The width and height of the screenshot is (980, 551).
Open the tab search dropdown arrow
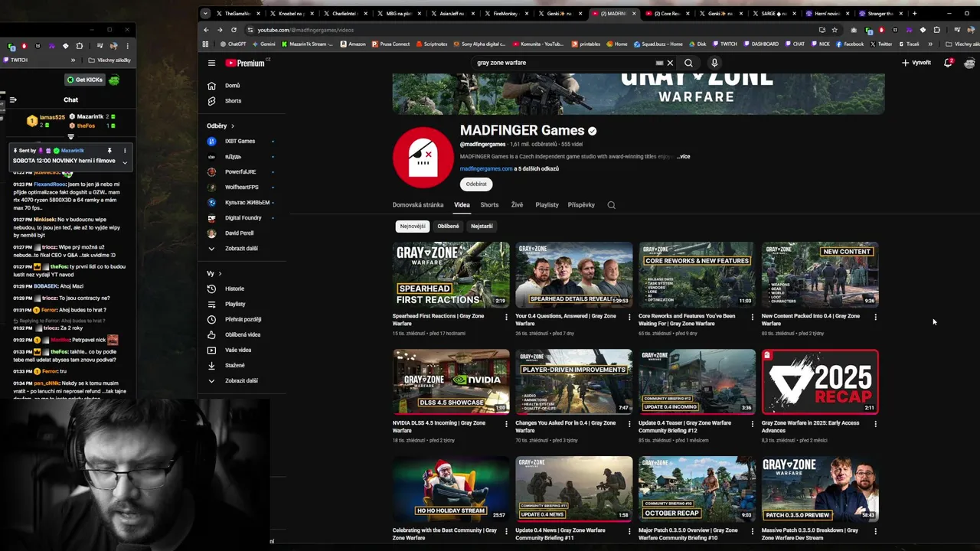pyautogui.click(x=205, y=13)
